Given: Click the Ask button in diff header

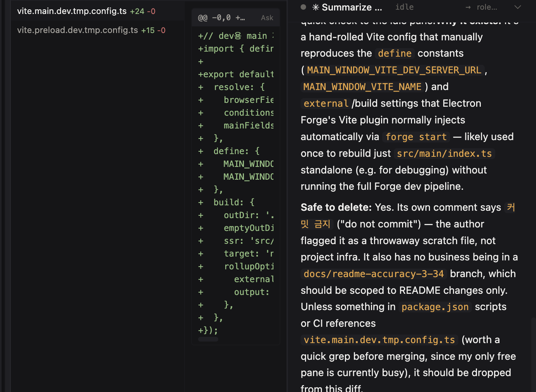Looking at the screenshot, I should [267, 18].
